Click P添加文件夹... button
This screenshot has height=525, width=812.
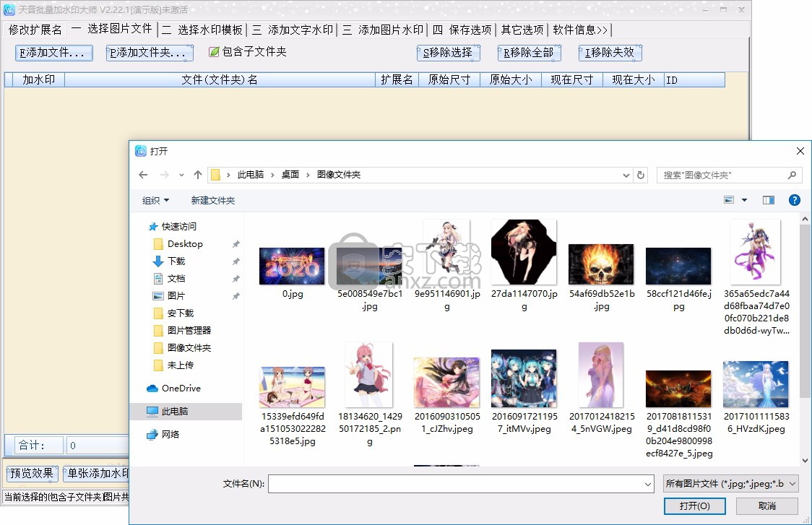(149, 53)
